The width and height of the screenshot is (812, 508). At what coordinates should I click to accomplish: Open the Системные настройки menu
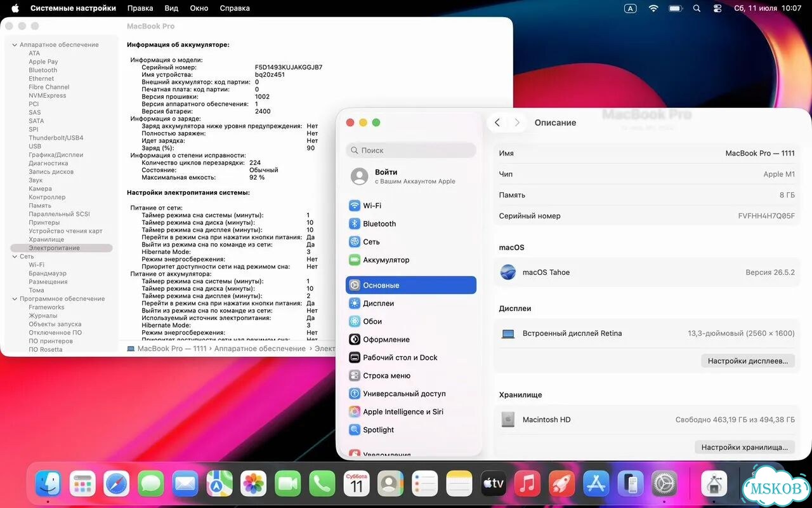[73, 8]
